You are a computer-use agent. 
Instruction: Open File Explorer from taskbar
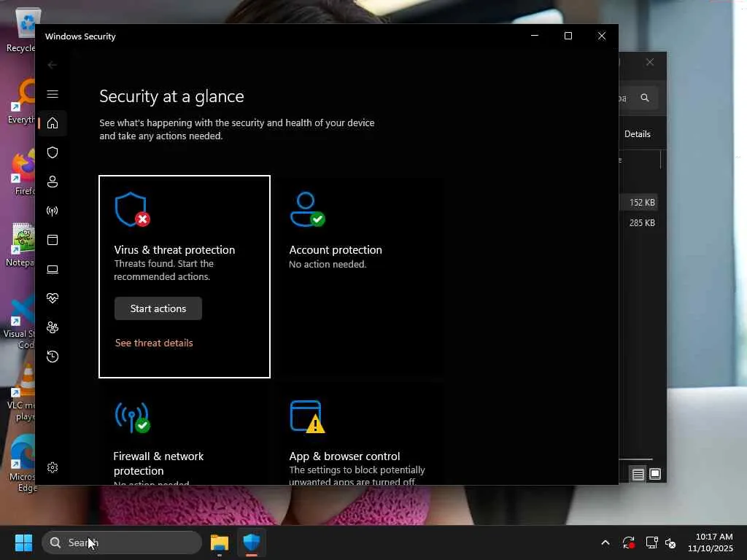(219, 542)
